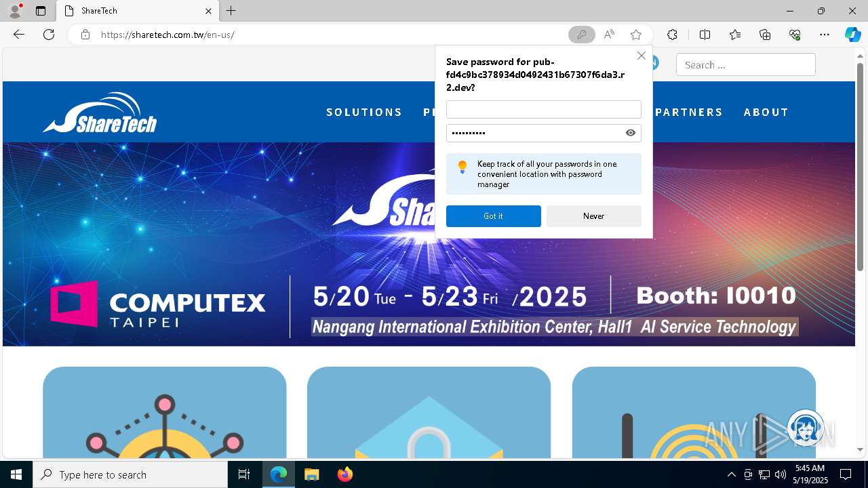
Task: Click the Never button
Action: (594, 216)
